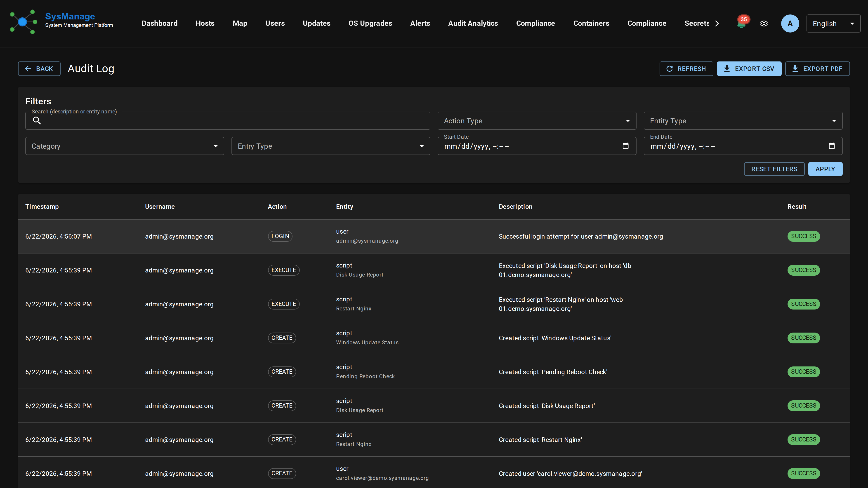Click the End Date input field
868x488 pixels.
pos(743,146)
